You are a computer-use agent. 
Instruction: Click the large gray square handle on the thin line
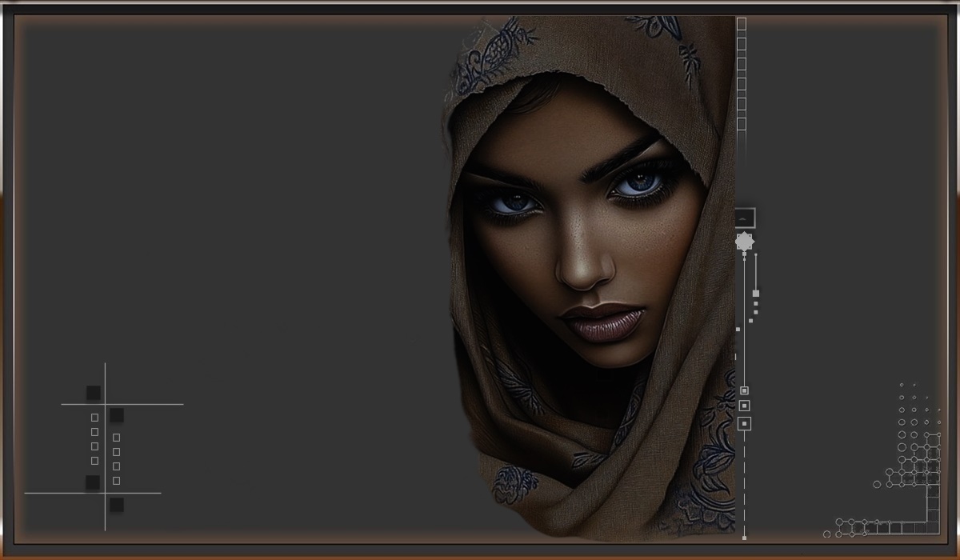[756, 293]
